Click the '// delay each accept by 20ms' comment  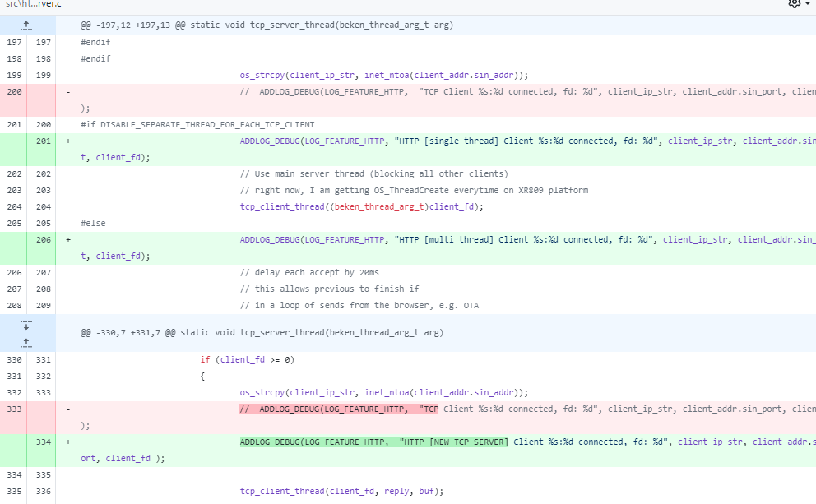tap(309, 272)
